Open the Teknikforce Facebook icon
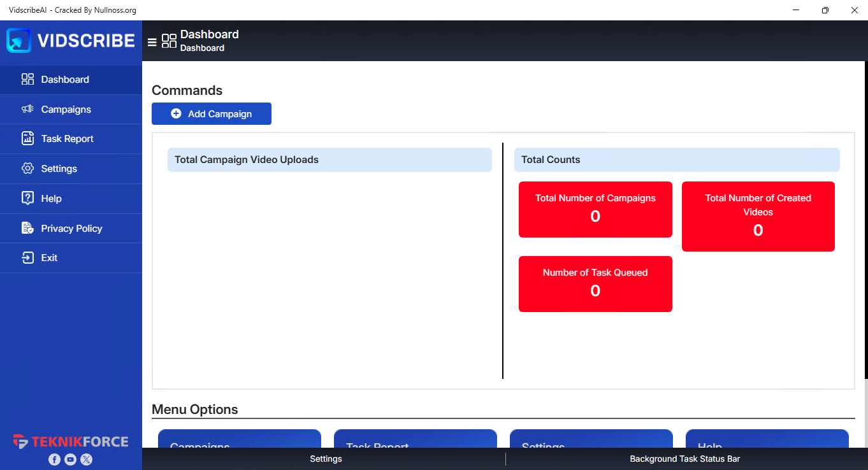The height and width of the screenshot is (470, 868). click(x=54, y=459)
